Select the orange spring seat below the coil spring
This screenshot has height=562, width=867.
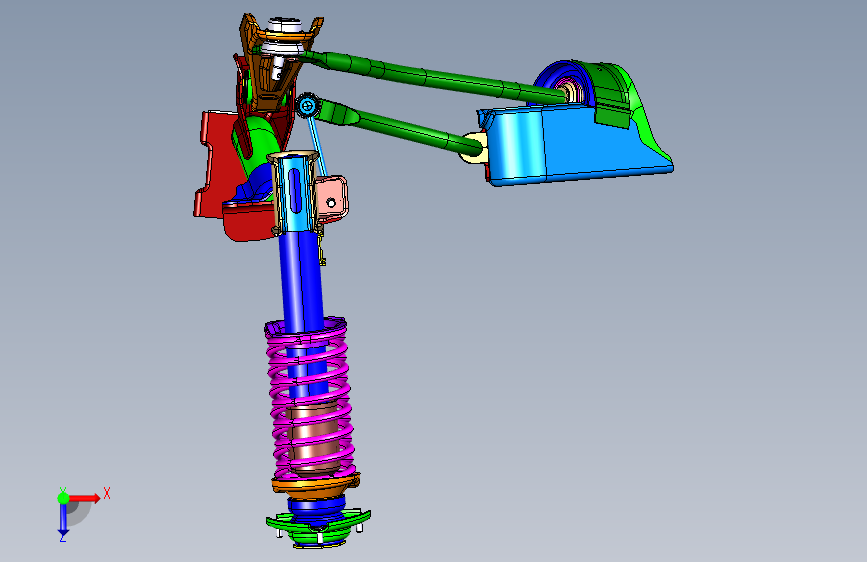(x=316, y=485)
